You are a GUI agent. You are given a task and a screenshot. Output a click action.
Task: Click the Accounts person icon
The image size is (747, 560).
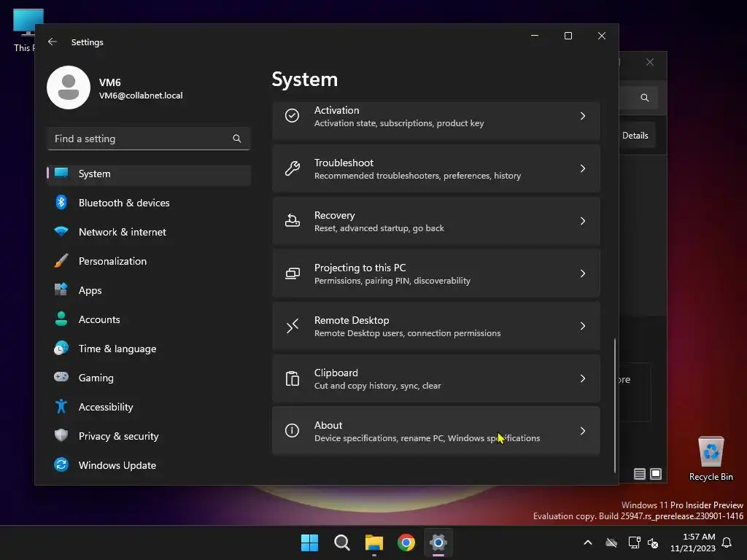coord(61,319)
